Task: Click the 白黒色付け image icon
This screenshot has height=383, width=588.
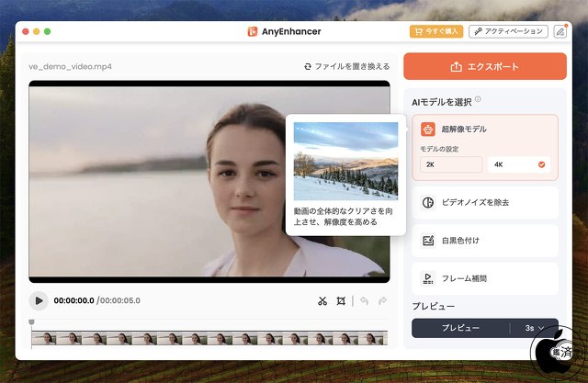Action: coord(428,241)
